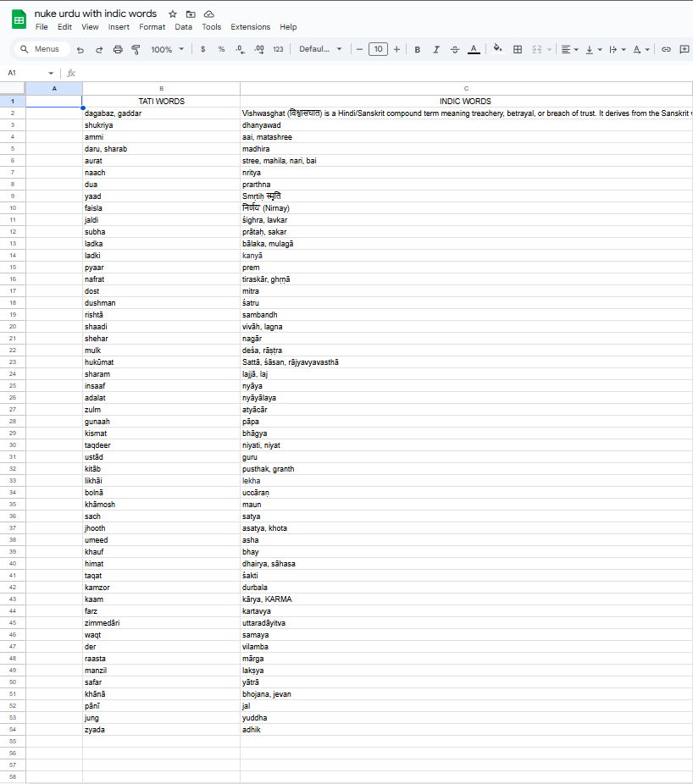Rename the document title
This screenshot has height=784, width=693.
pyautogui.click(x=96, y=14)
